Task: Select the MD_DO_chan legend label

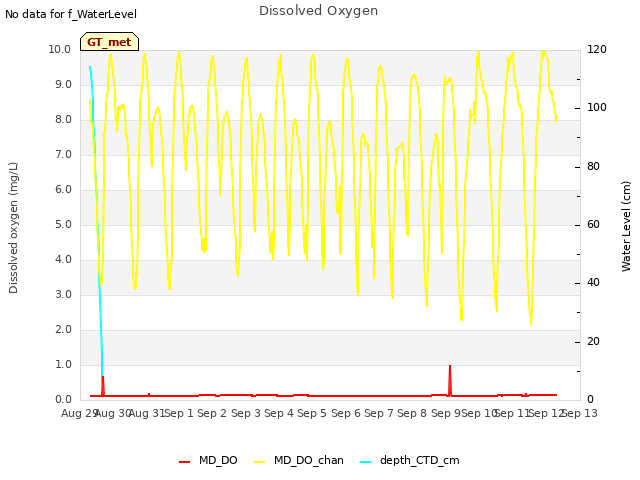Action: point(309,460)
